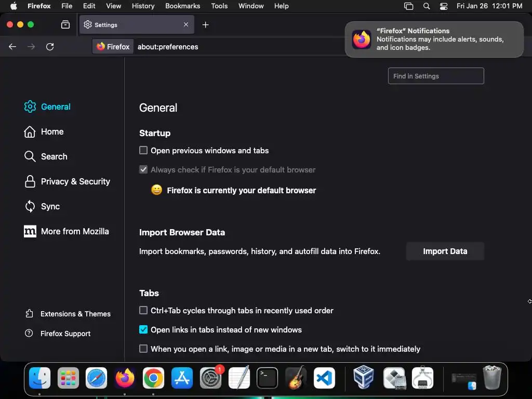Open the list all tabs button

pyautogui.click(x=65, y=24)
